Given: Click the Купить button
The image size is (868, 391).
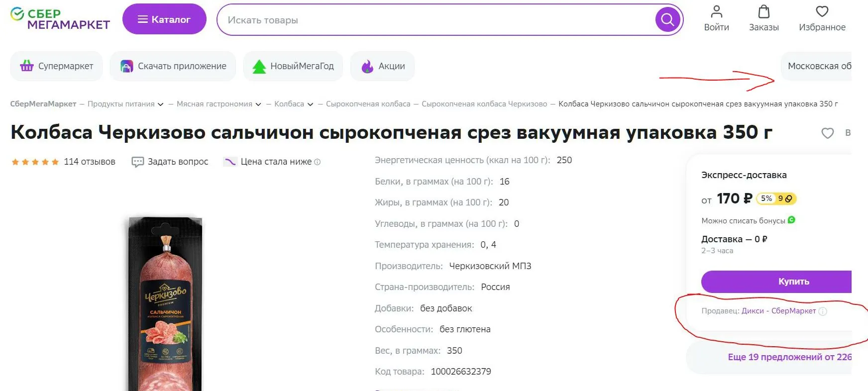Looking at the screenshot, I should click(776, 282).
